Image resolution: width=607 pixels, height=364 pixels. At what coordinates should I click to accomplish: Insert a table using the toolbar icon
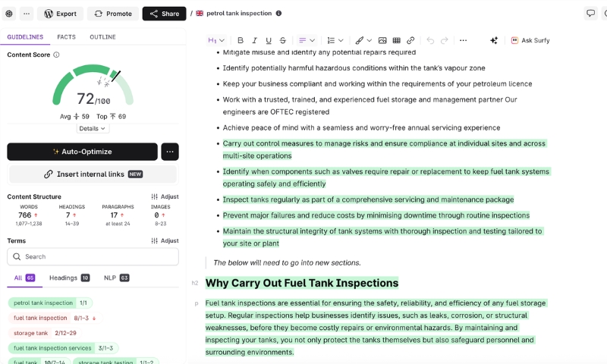coord(396,40)
